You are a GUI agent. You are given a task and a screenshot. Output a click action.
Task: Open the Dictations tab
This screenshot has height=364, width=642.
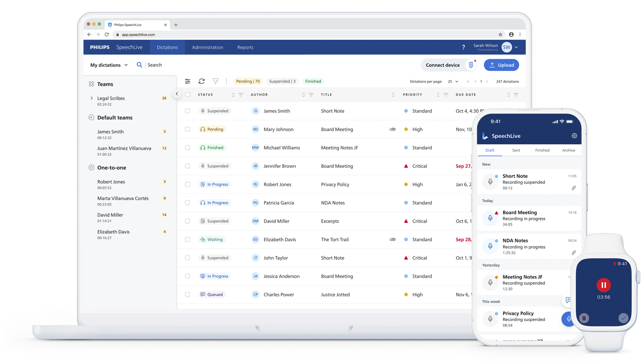[x=167, y=47]
